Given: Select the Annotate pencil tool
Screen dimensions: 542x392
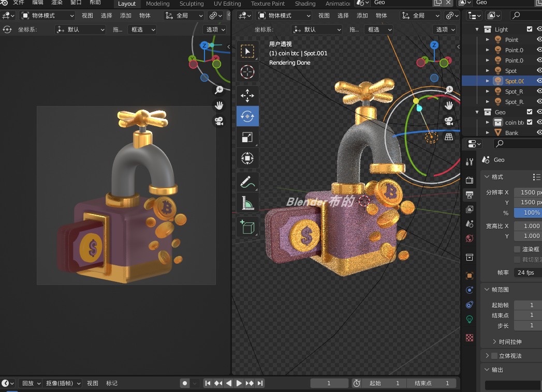Looking at the screenshot, I should point(247,182).
